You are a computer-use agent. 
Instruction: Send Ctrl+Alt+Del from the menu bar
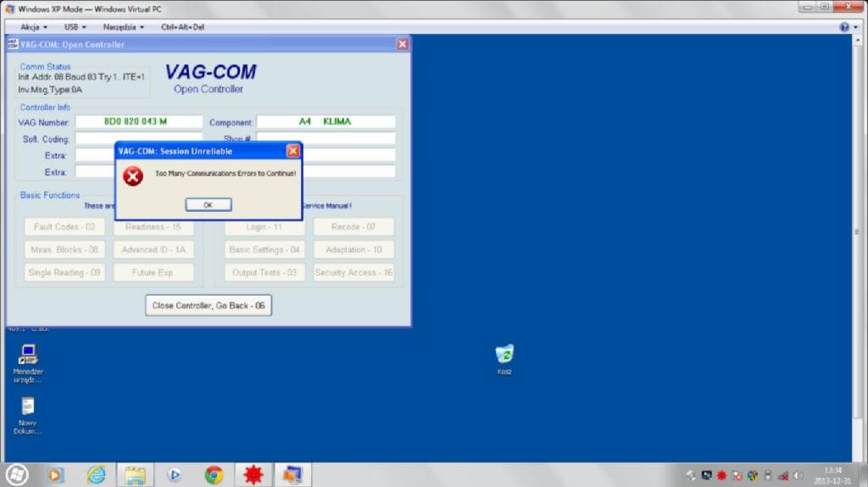(x=182, y=26)
